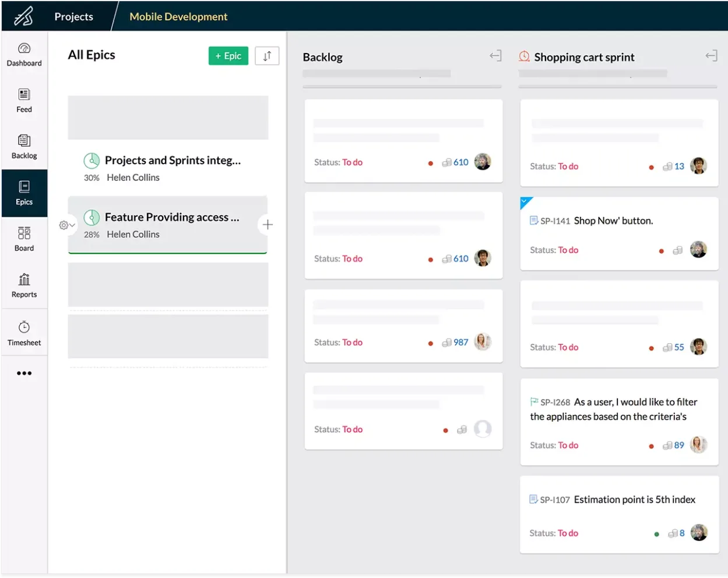Open the Board view icon
The height and width of the screenshot is (578, 728).
pos(24,233)
